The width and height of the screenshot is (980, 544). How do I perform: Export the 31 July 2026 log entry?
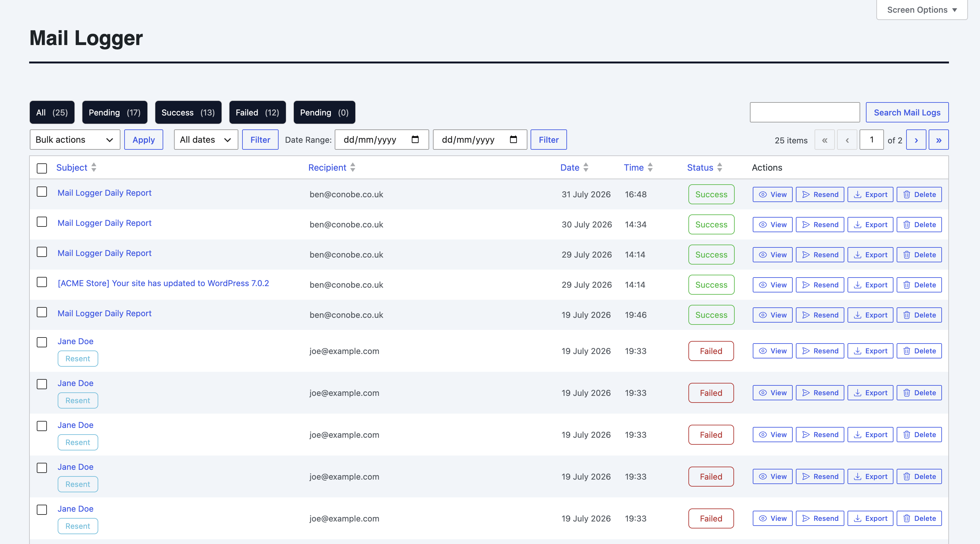pyautogui.click(x=870, y=194)
